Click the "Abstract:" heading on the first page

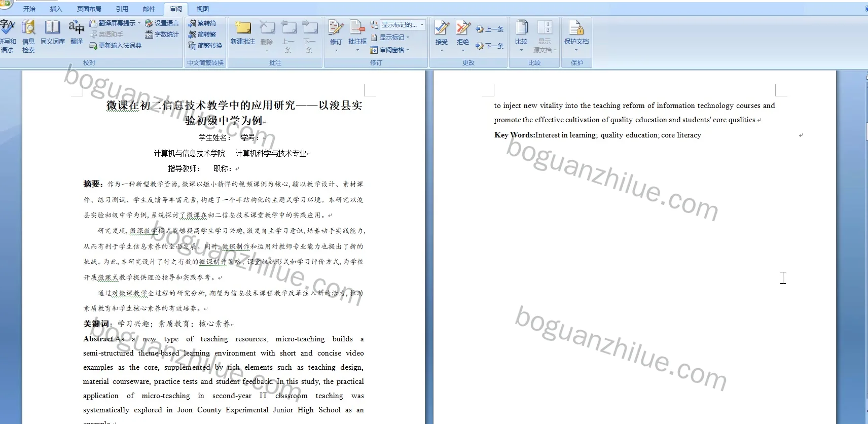pos(99,339)
